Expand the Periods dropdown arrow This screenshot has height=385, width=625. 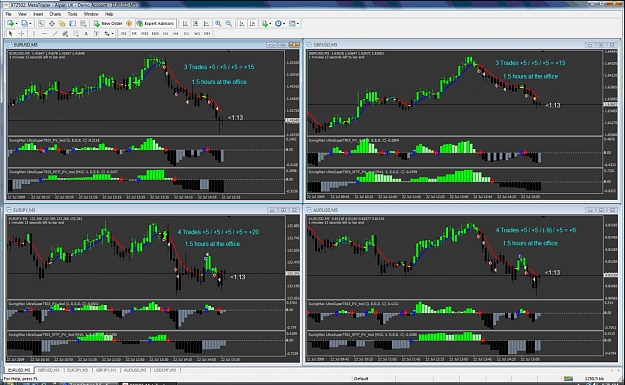coord(284,24)
